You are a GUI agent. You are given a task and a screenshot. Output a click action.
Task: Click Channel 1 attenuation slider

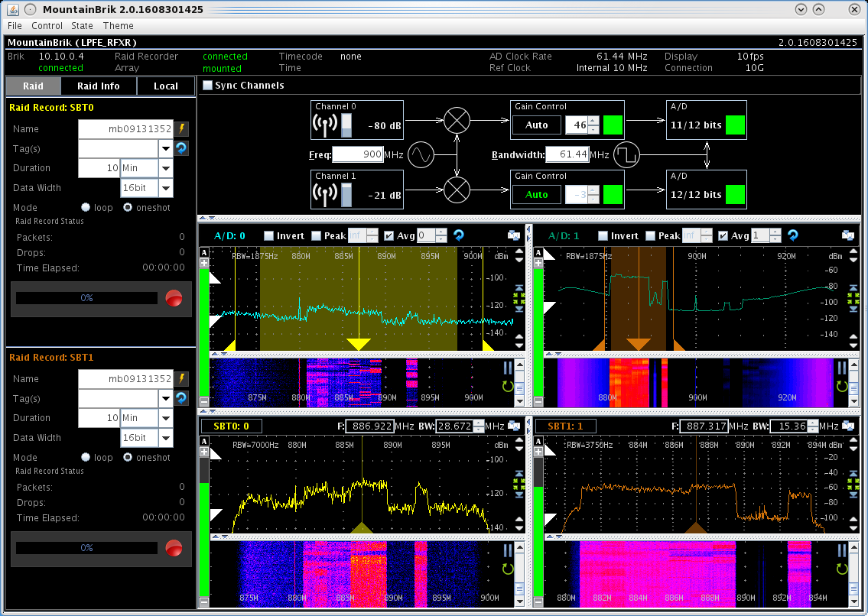[x=346, y=195]
